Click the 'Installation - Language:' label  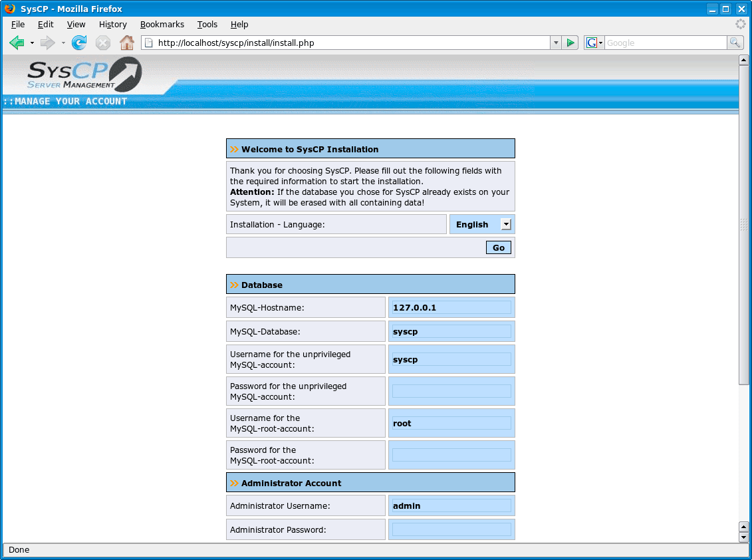pos(277,225)
